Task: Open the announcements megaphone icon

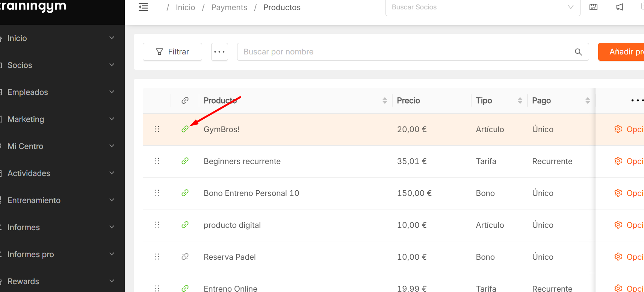Action: point(619,7)
